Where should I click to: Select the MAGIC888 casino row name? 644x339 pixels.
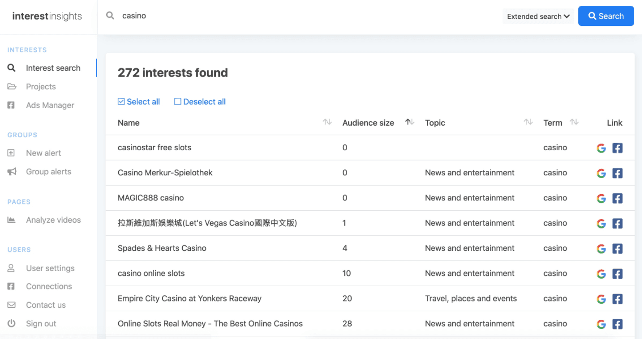[x=151, y=198]
